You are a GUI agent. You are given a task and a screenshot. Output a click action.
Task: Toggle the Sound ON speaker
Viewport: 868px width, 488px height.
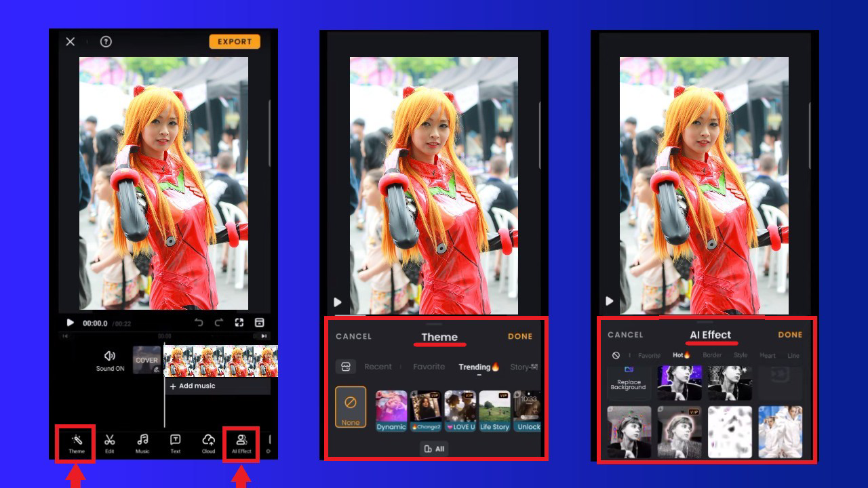click(110, 361)
